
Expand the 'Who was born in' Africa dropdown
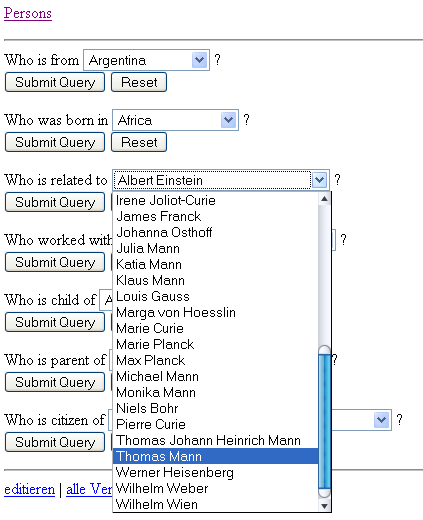228,120
